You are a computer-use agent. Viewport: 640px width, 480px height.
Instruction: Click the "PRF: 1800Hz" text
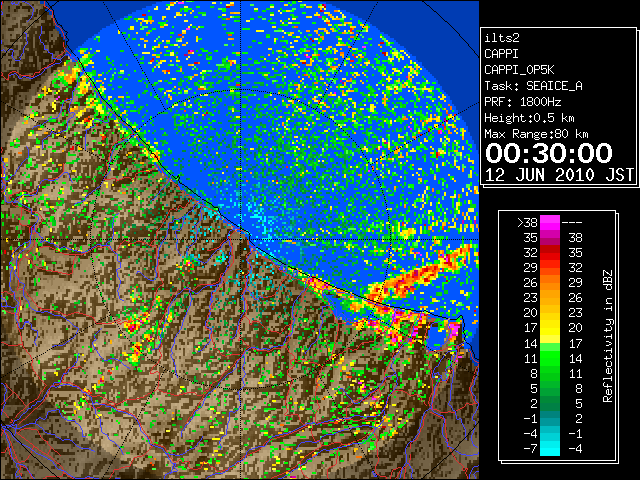coord(522,102)
